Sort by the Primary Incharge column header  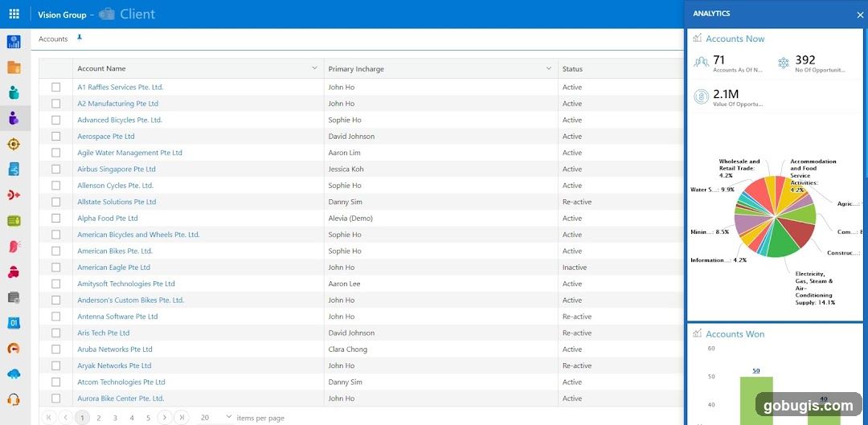pos(356,68)
